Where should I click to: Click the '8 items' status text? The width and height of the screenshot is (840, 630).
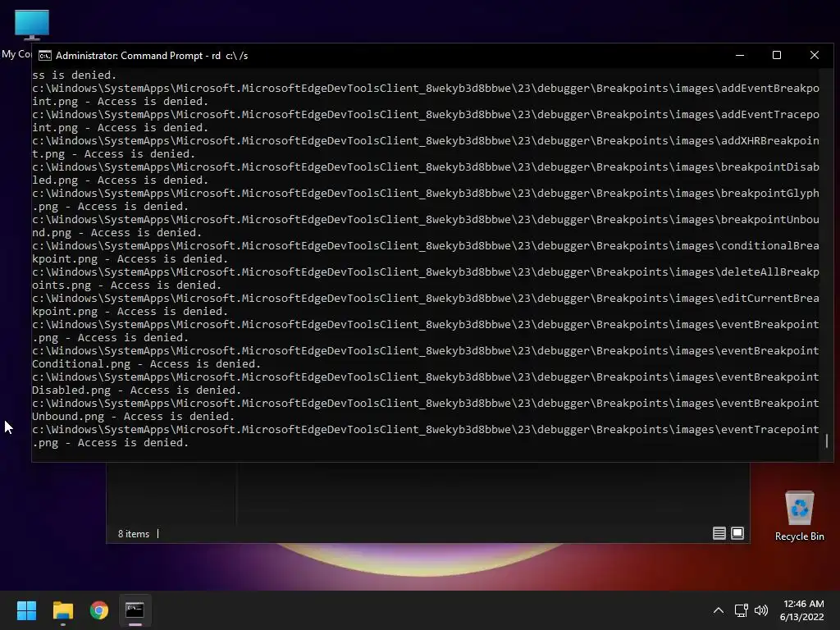[x=134, y=533]
